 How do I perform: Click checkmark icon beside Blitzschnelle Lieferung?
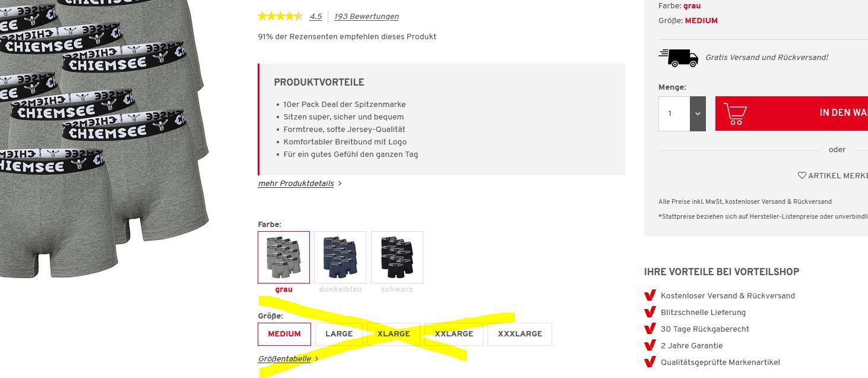650,312
